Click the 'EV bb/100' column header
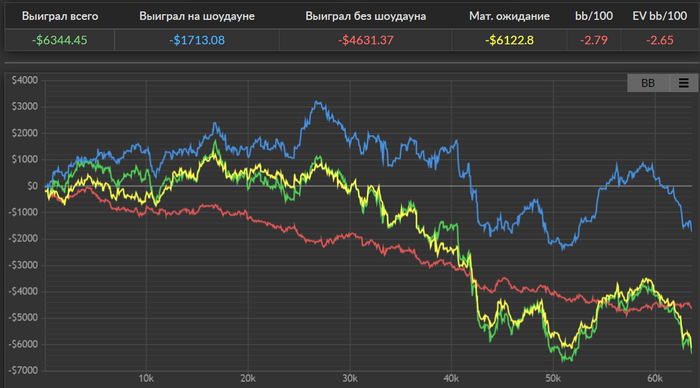This screenshot has width=700, height=388. click(660, 17)
